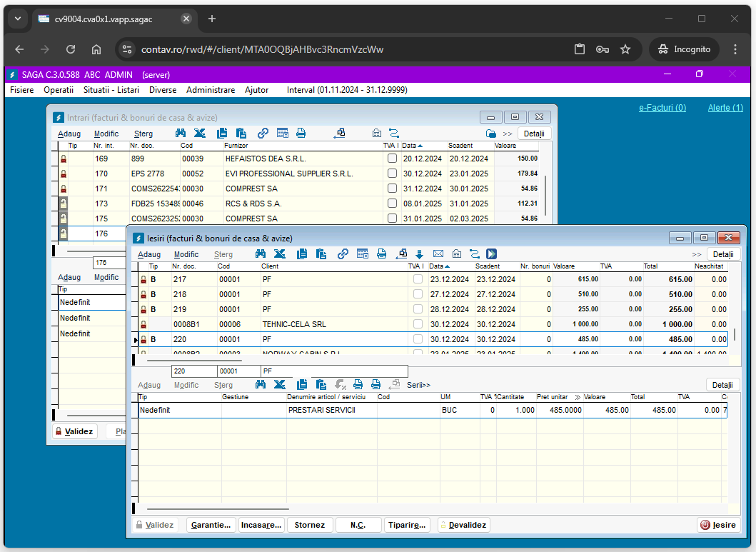Click the blue play arrow icon in Iesiri toolbar
This screenshot has width=756, height=552.
(x=492, y=254)
